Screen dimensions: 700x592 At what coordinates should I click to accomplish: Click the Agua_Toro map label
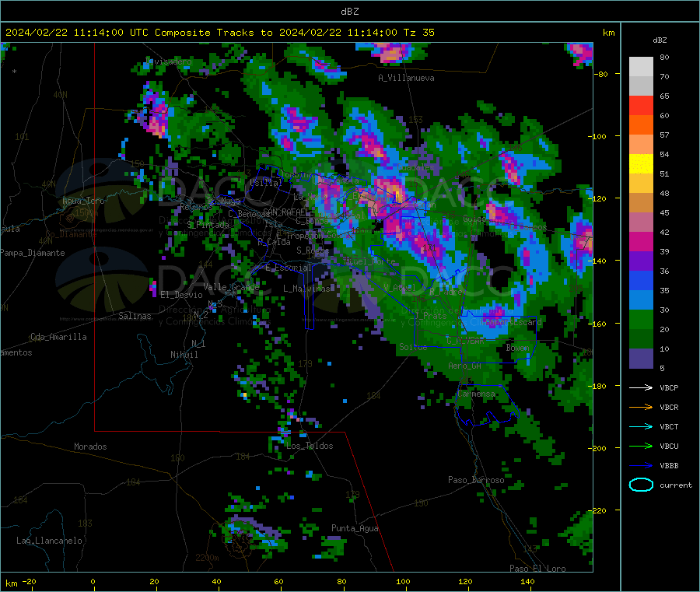[x=83, y=201]
